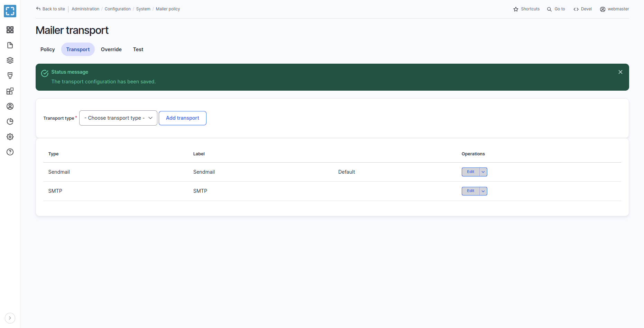Open the Appearance brush icon in sidebar
This screenshot has width=644, height=328.
click(x=10, y=76)
